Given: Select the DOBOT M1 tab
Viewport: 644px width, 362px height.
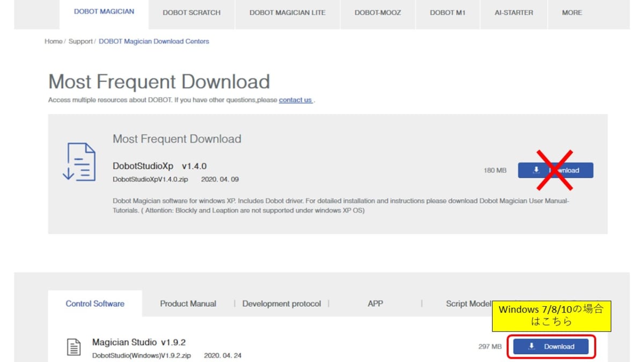Looking at the screenshot, I should click(447, 13).
